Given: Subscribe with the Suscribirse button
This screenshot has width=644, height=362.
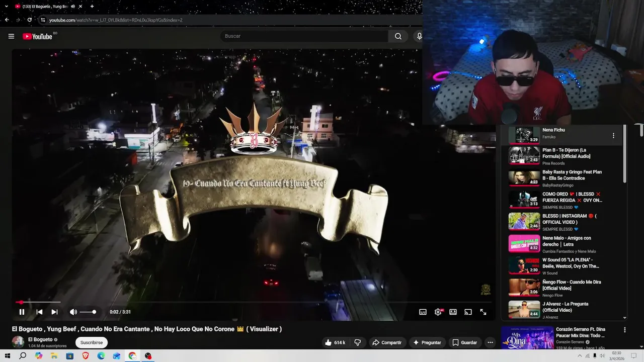Looking at the screenshot, I should coord(92,342).
